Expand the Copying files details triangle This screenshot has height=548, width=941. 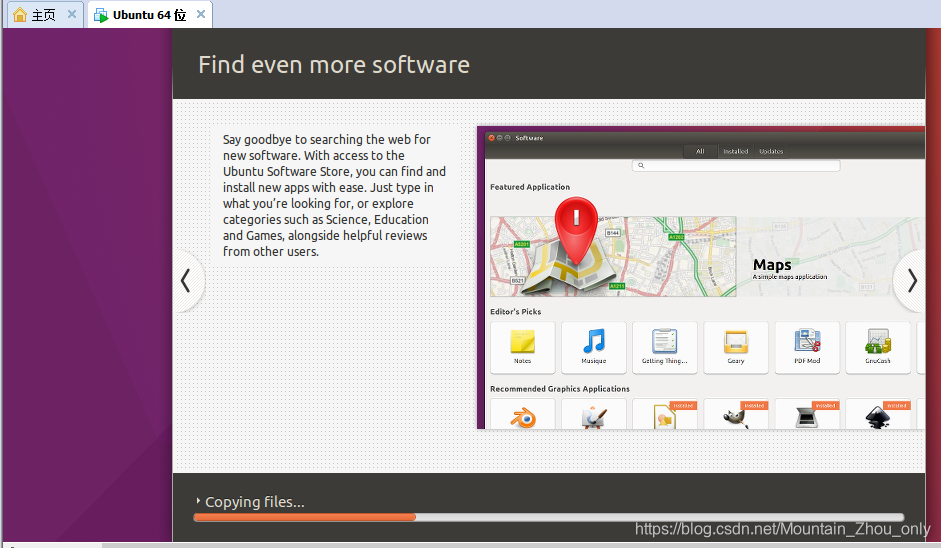pos(198,500)
